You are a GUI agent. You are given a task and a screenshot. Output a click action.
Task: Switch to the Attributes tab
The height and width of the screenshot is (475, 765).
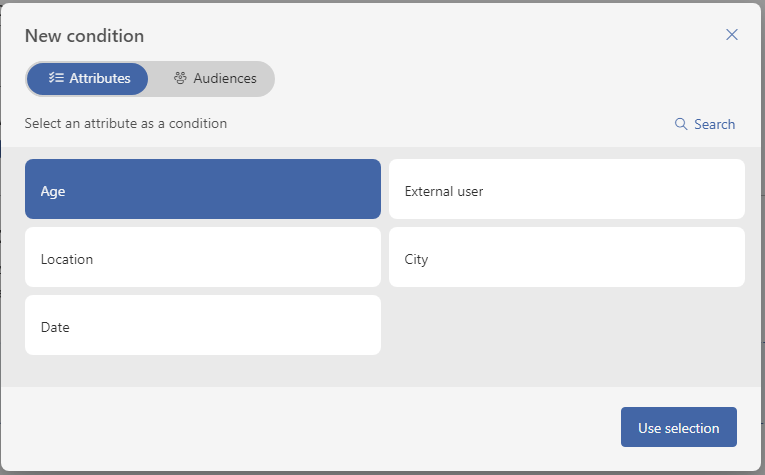point(87,79)
